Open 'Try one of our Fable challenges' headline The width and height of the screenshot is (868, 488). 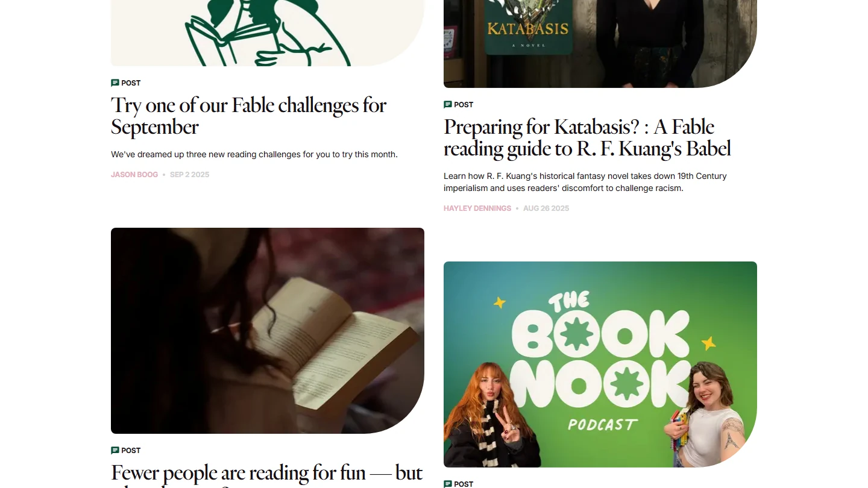[x=249, y=116]
